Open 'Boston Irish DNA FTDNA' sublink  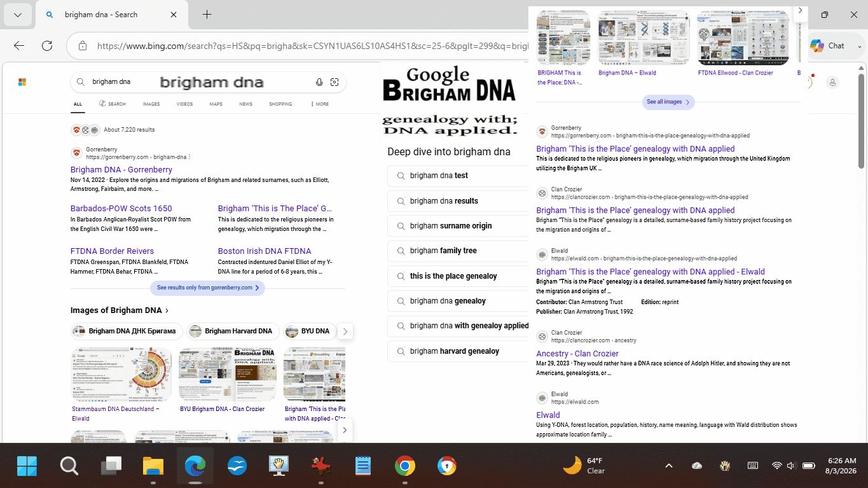click(x=265, y=251)
